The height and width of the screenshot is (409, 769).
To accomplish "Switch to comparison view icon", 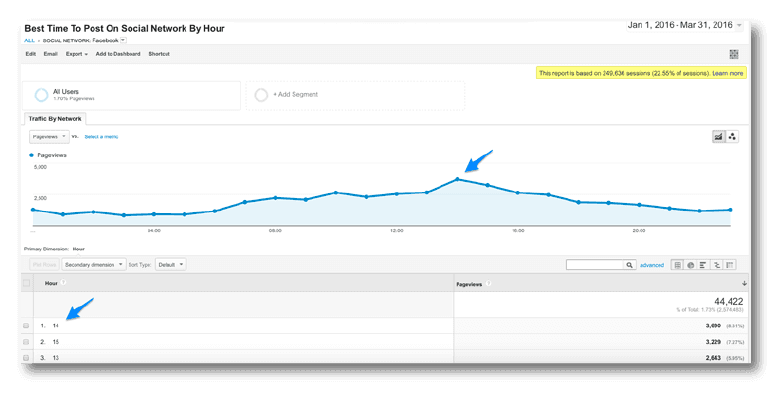I will coord(717,265).
